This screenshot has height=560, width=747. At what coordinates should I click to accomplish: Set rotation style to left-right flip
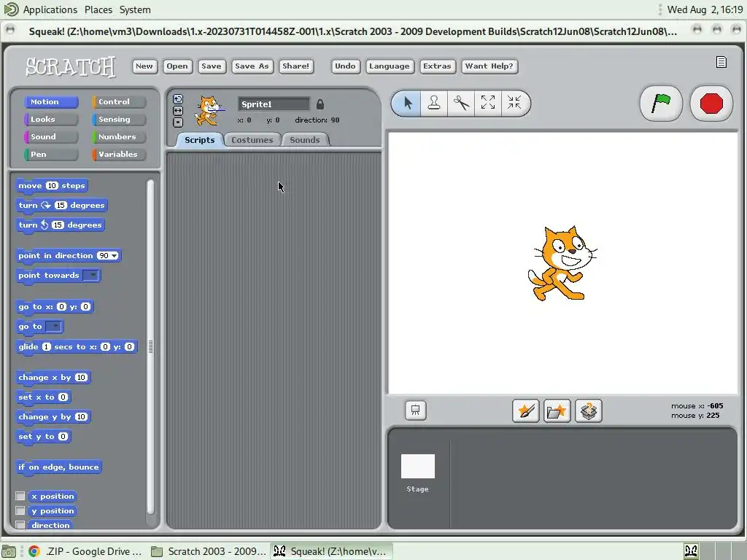[x=178, y=111]
